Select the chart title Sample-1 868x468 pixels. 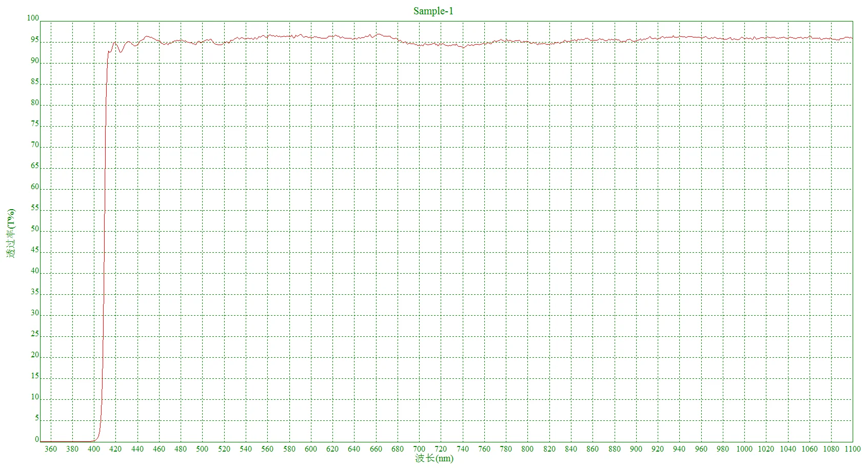pyautogui.click(x=433, y=11)
